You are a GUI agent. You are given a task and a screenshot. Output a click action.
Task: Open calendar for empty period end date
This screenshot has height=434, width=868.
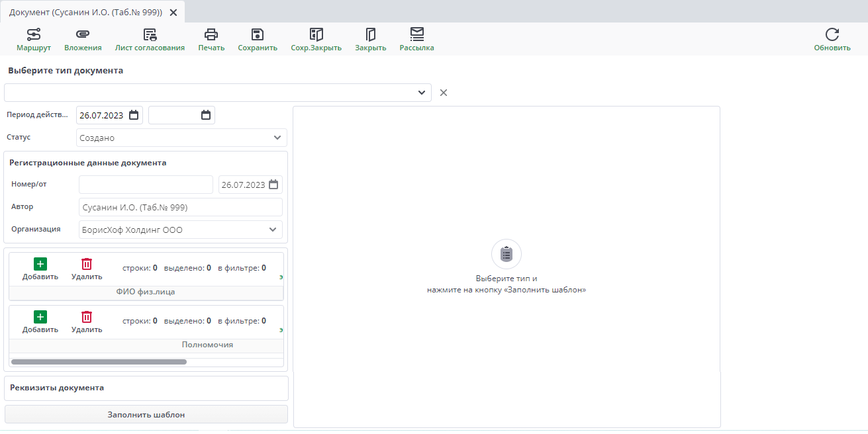click(x=206, y=115)
